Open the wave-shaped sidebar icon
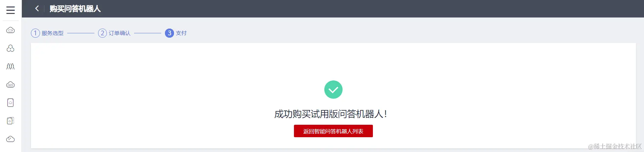644x152 pixels. 10,66
